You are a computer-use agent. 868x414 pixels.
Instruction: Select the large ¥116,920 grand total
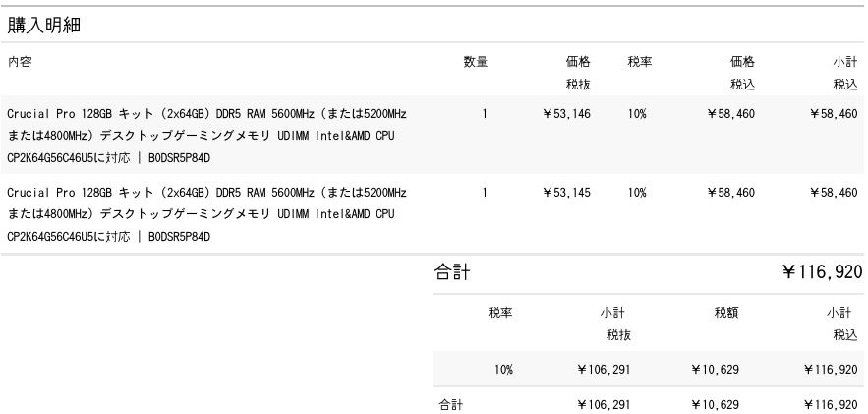[822, 272]
